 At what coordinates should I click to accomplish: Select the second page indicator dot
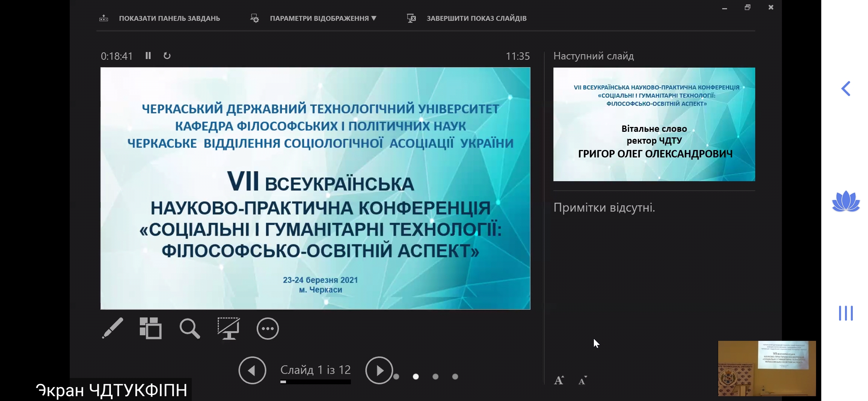pos(416,376)
